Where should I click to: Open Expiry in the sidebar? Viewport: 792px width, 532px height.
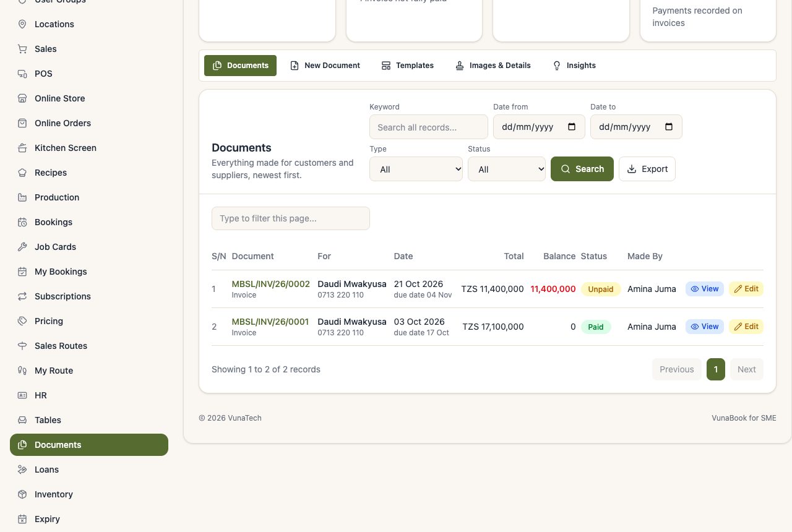click(x=89, y=519)
